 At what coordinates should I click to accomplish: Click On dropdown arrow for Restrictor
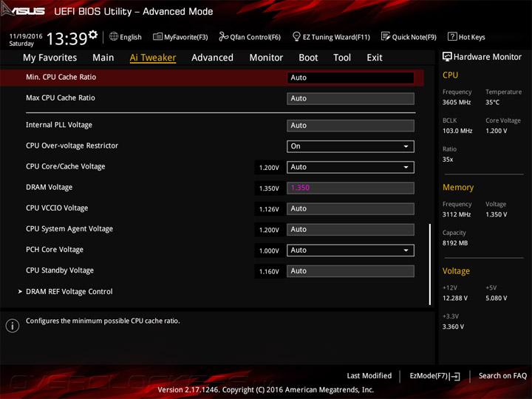click(406, 146)
